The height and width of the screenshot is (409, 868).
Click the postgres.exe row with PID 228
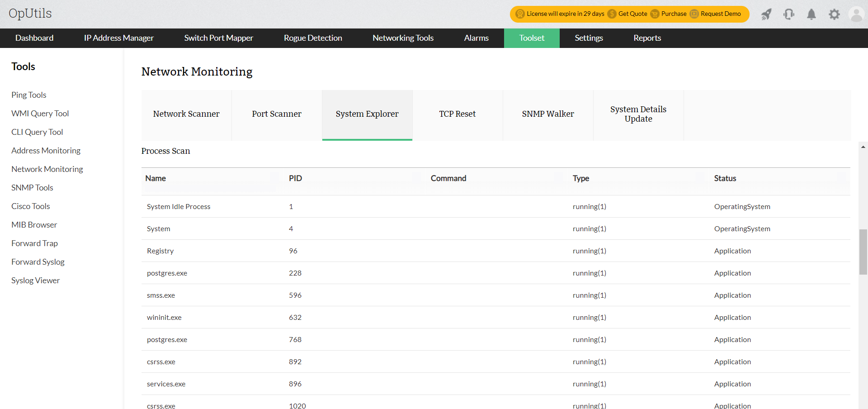tap(496, 273)
